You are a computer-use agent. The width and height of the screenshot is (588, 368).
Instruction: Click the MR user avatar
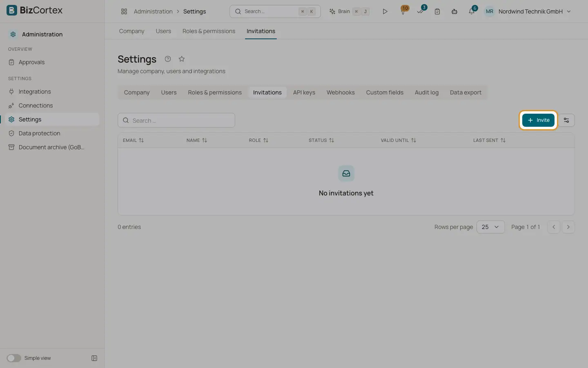coord(489,11)
